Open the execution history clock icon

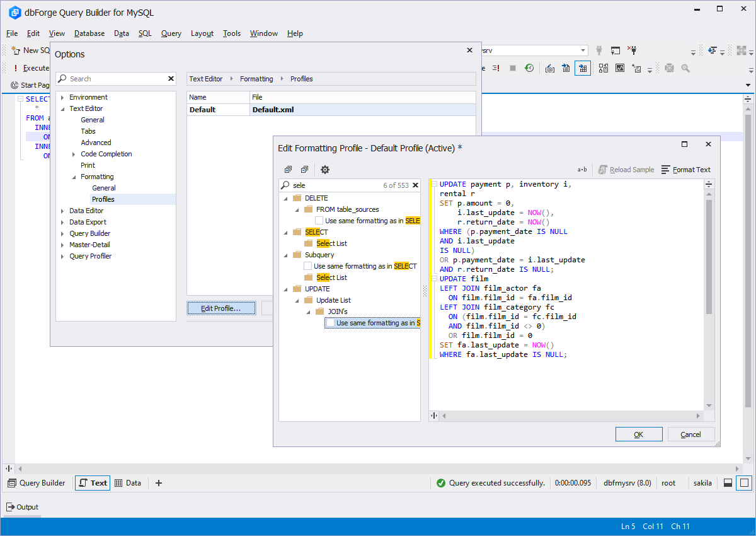click(x=530, y=68)
